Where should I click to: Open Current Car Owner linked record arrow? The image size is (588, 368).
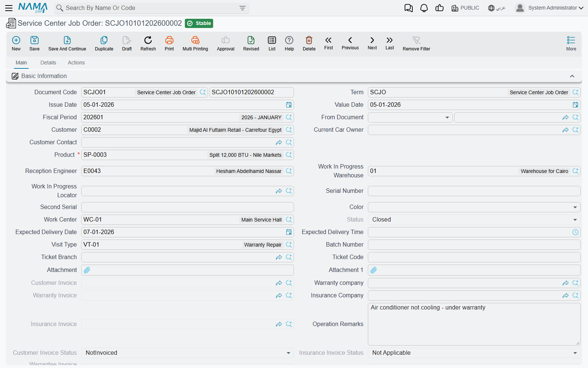566,130
